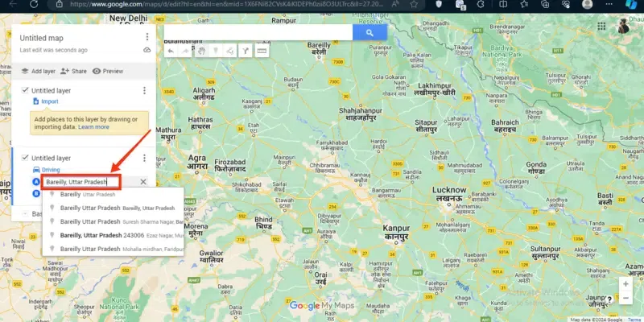Screen dimensions: 644x322
Task: Open Untitled map options three-dot menu
Action: (147, 37)
